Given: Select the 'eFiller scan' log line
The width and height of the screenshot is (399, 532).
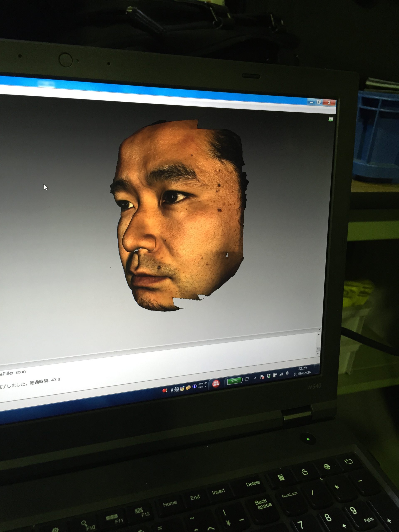Looking at the screenshot, I should click(13, 373).
